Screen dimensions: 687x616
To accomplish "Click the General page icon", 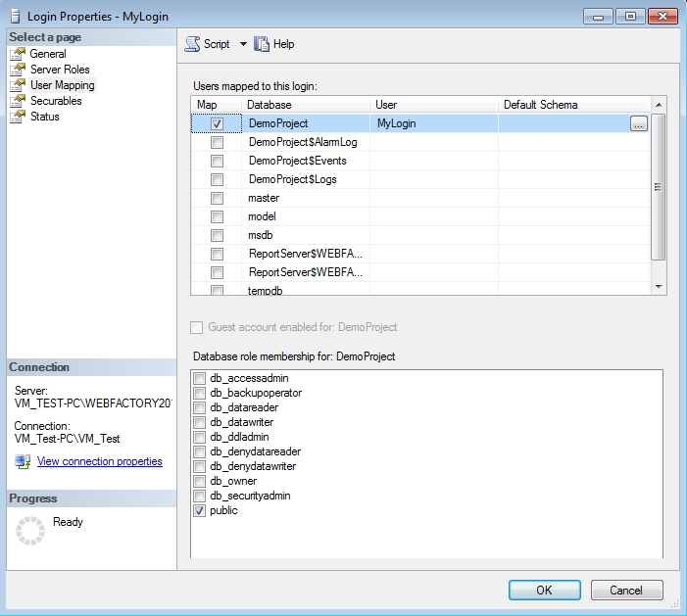I will pos(17,54).
